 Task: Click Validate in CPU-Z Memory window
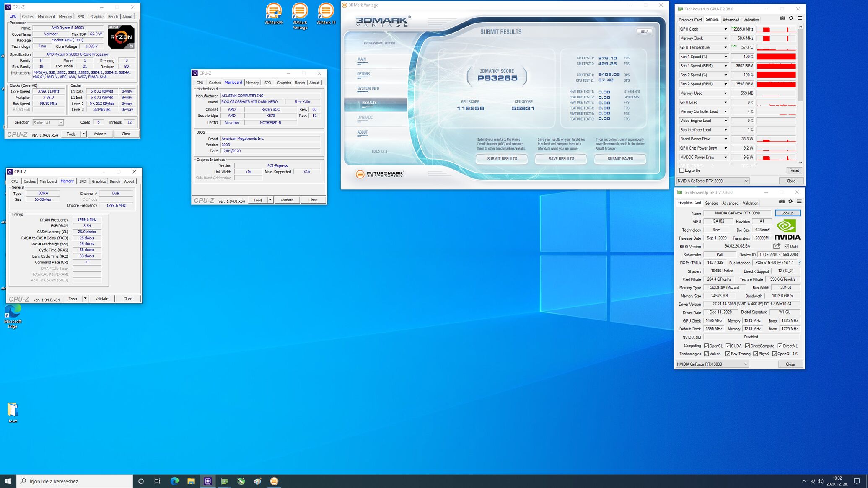(101, 299)
